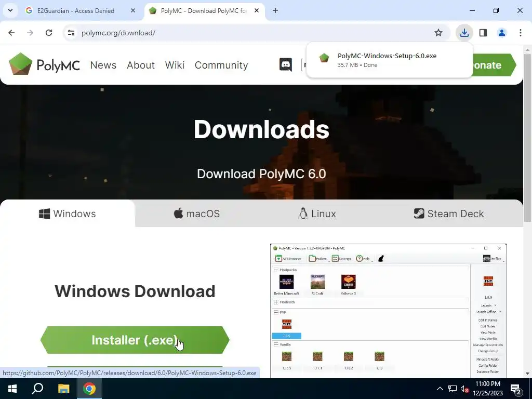Open a new browser tab
The width and height of the screenshot is (532, 399).
[275, 10]
